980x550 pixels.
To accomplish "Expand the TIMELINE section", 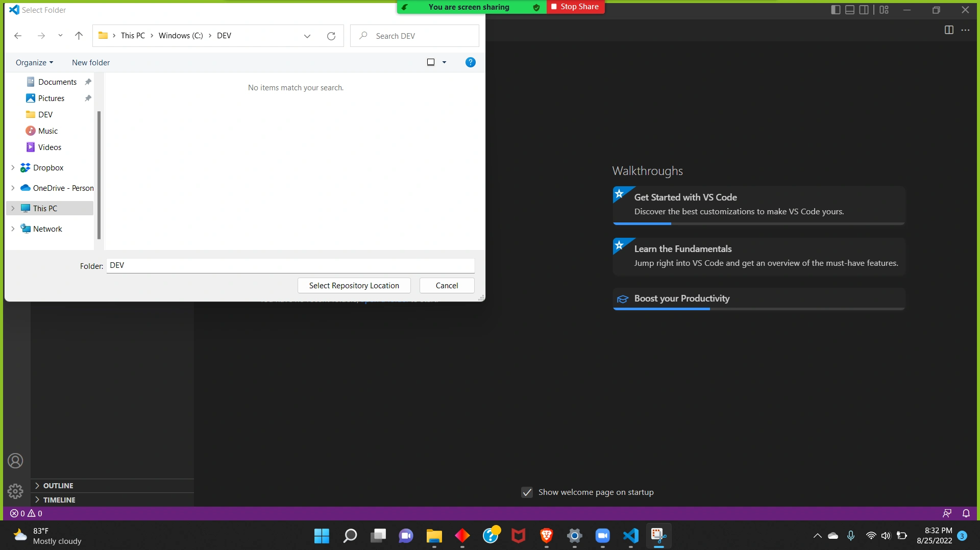I will point(59,500).
